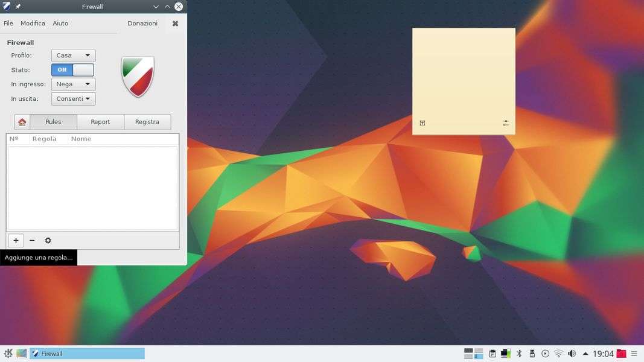Open the File menu
Screen dimensions: 644x362
coord(8,24)
